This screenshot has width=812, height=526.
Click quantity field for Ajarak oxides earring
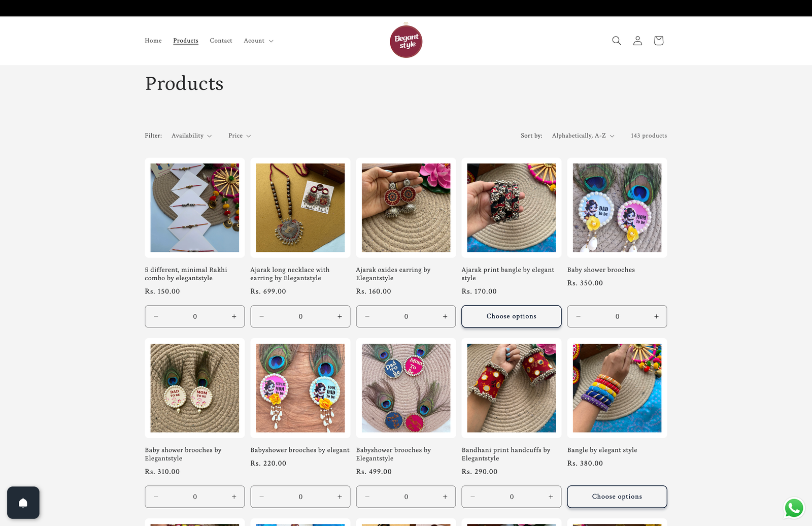(x=406, y=316)
